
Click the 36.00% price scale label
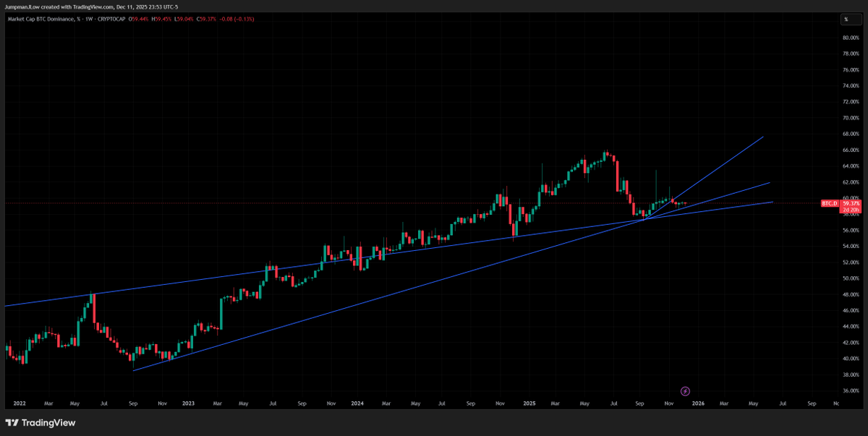coord(850,391)
